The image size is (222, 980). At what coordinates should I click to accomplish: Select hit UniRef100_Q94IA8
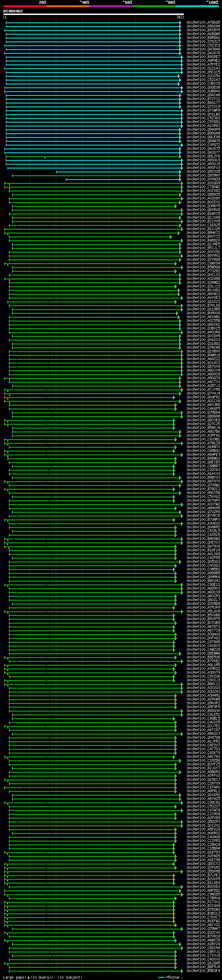tap(203, 95)
